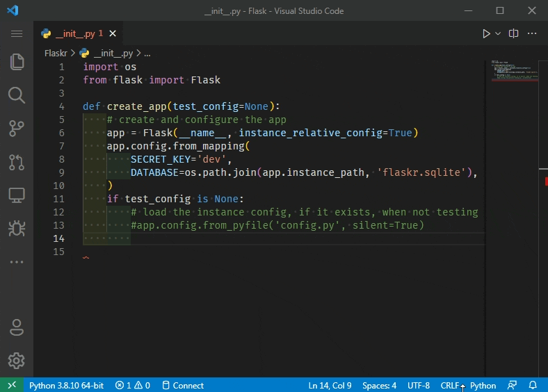Screen dimensions: 548x392
Task: Click the feedback icon in status bar
Action: 512,385
